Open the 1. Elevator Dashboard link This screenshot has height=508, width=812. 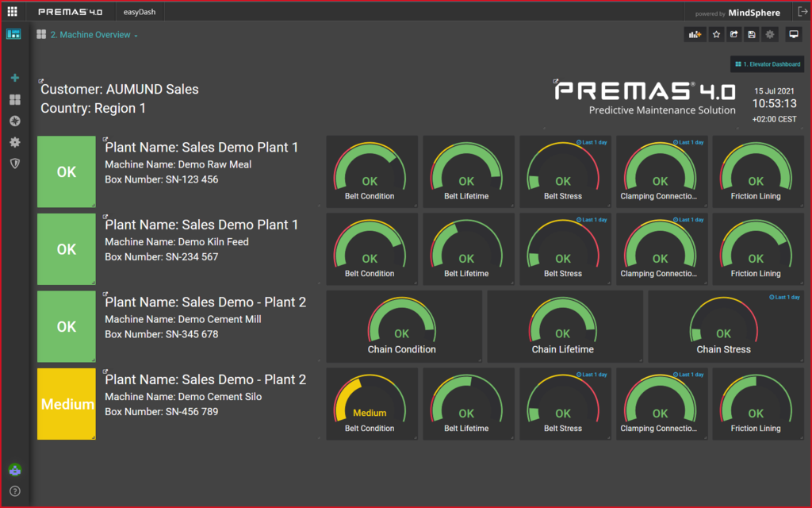coord(768,64)
